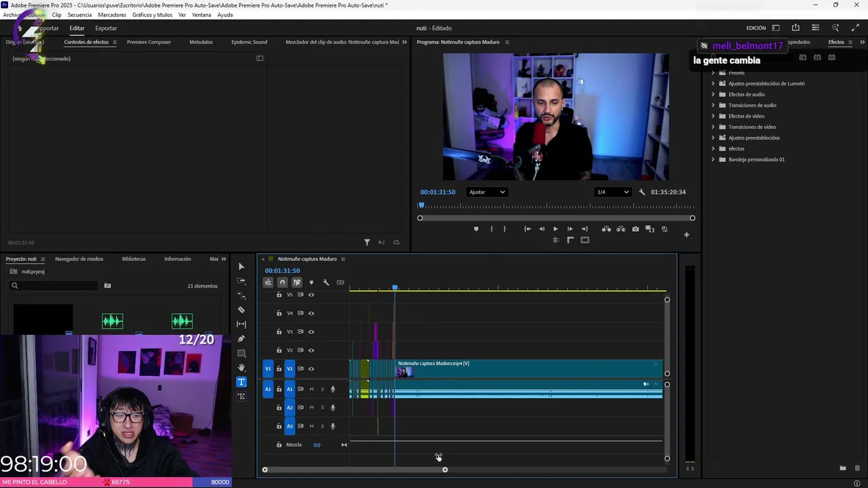This screenshot has height=488, width=868.
Task: Step forward one frame
Action: (570, 229)
